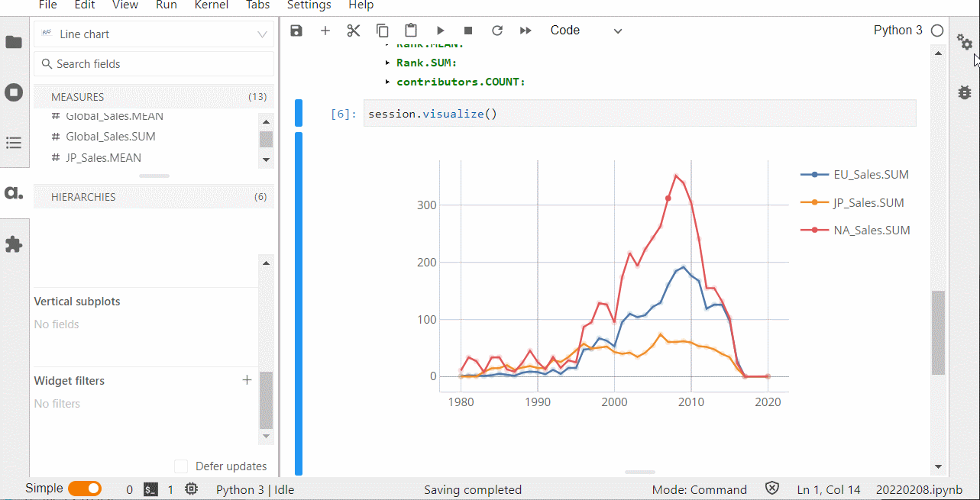Enable the Defer updates checkbox
This screenshot has width=980, height=500.
(181, 466)
